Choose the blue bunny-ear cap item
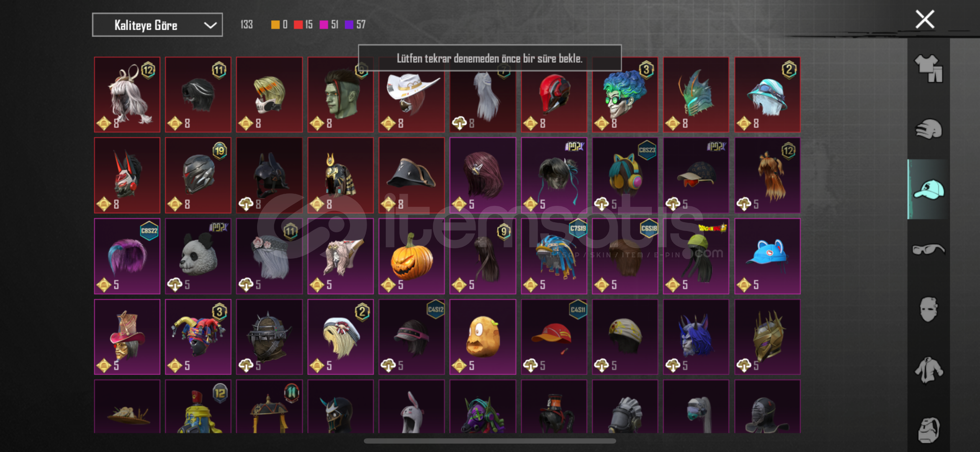The height and width of the screenshot is (452, 980). click(767, 256)
